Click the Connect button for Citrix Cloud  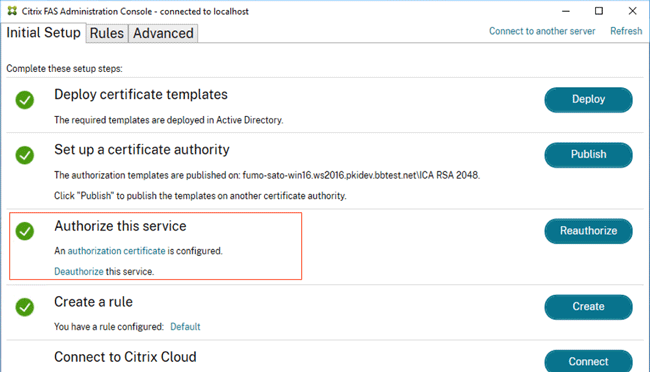(588, 361)
